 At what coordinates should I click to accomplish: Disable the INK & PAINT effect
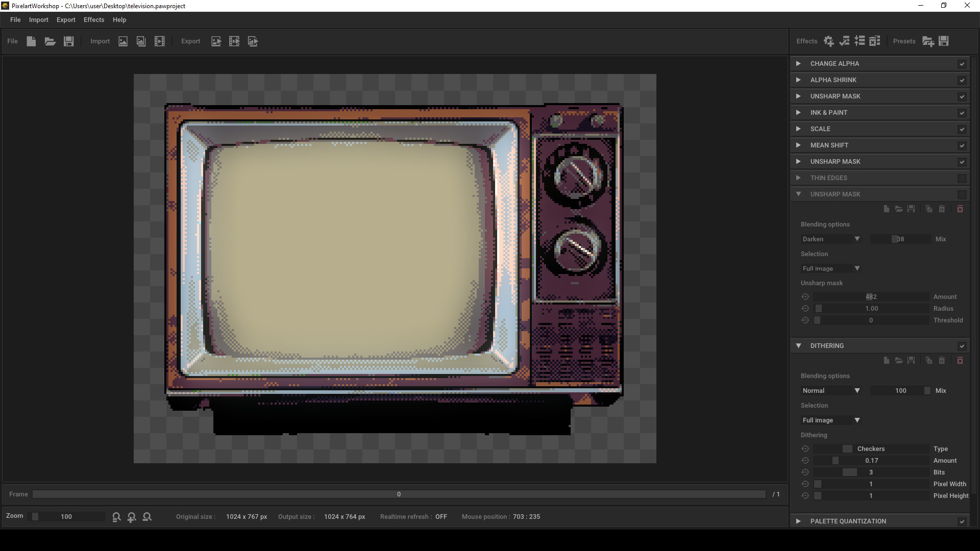click(962, 113)
